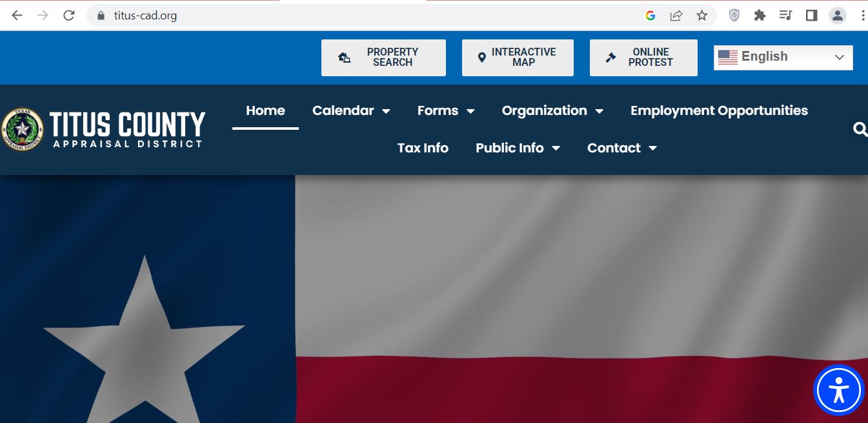Open Employment Opportunities page
868x423 pixels.
tap(719, 110)
